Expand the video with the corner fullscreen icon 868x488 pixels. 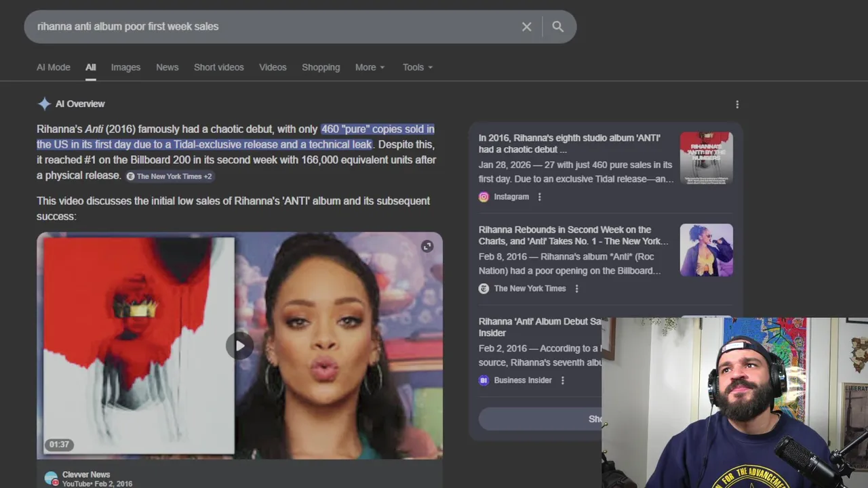click(x=427, y=247)
